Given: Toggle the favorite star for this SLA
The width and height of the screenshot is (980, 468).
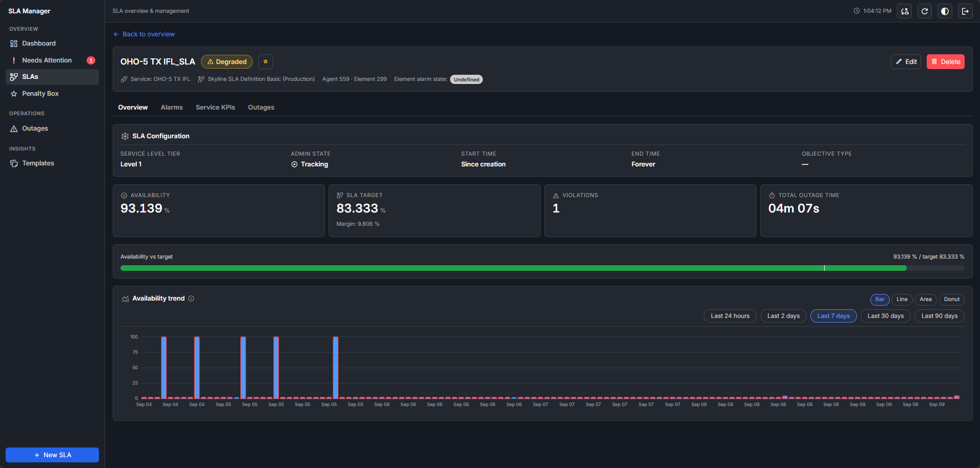Looking at the screenshot, I should tap(266, 61).
